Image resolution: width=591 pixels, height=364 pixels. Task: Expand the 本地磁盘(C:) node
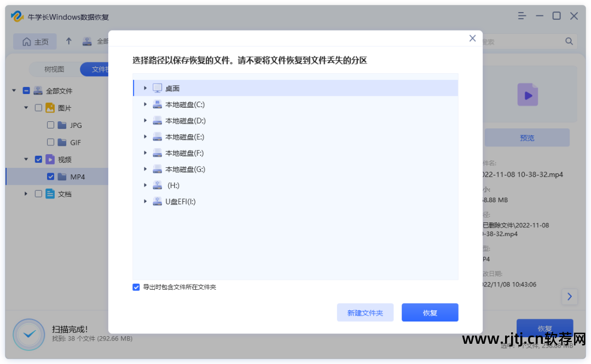pos(145,104)
